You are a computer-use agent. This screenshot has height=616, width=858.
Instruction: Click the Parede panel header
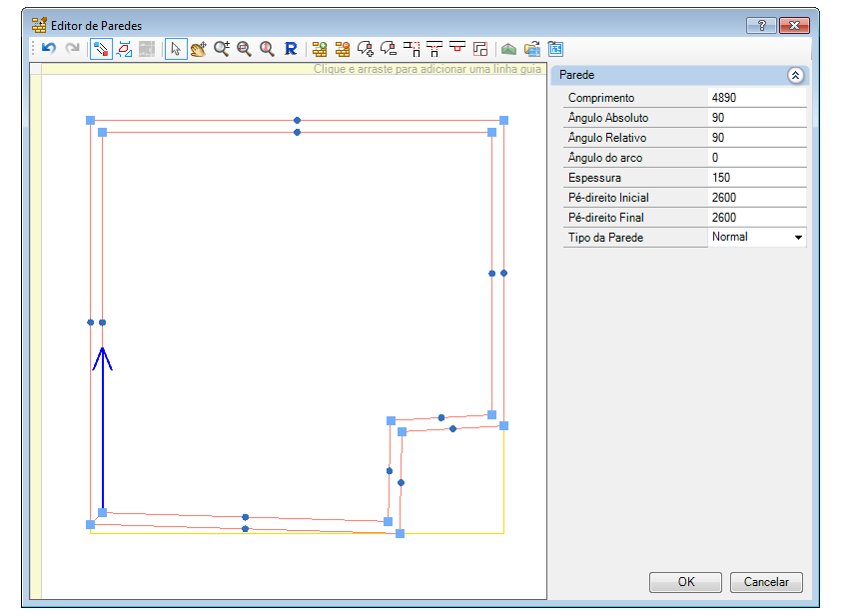point(679,76)
